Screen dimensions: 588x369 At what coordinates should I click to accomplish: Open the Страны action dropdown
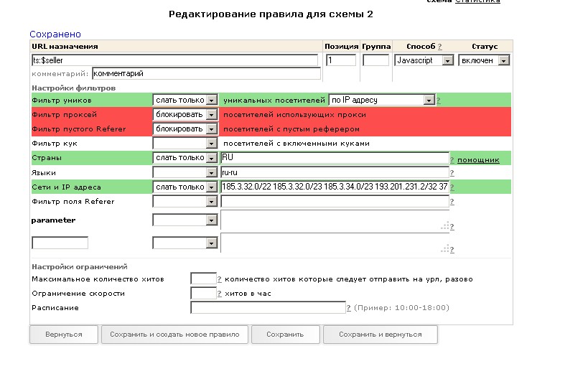(x=185, y=158)
